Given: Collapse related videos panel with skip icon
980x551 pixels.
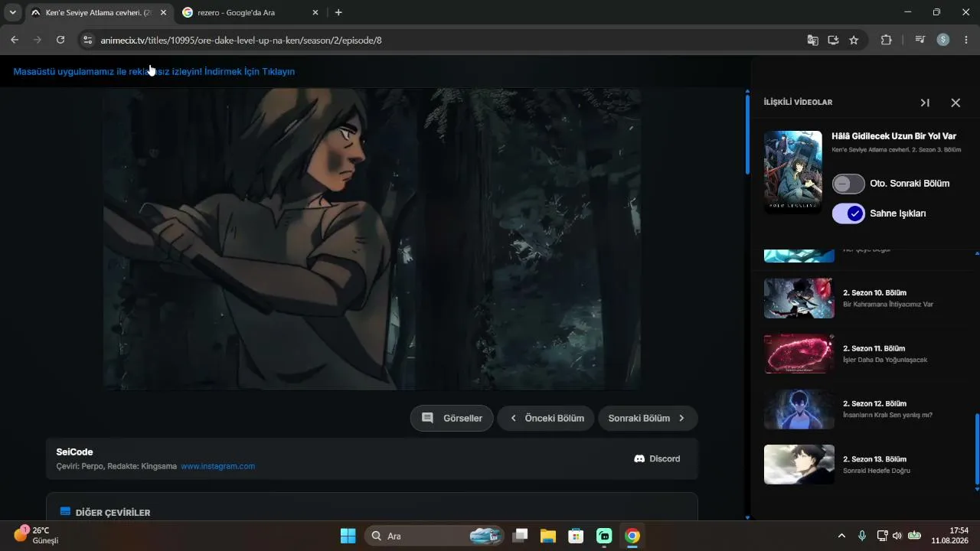Looking at the screenshot, I should coord(925,103).
